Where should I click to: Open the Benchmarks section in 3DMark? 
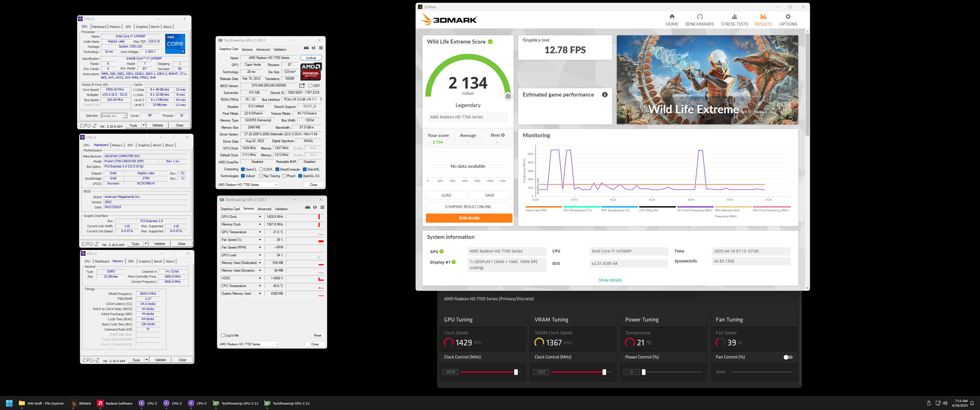[699, 20]
